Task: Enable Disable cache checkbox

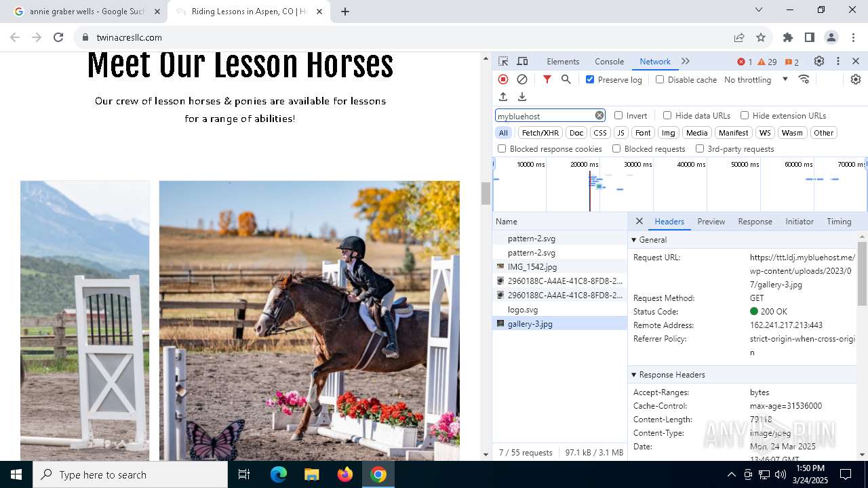Action: pyautogui.click(x=660, y=79)
